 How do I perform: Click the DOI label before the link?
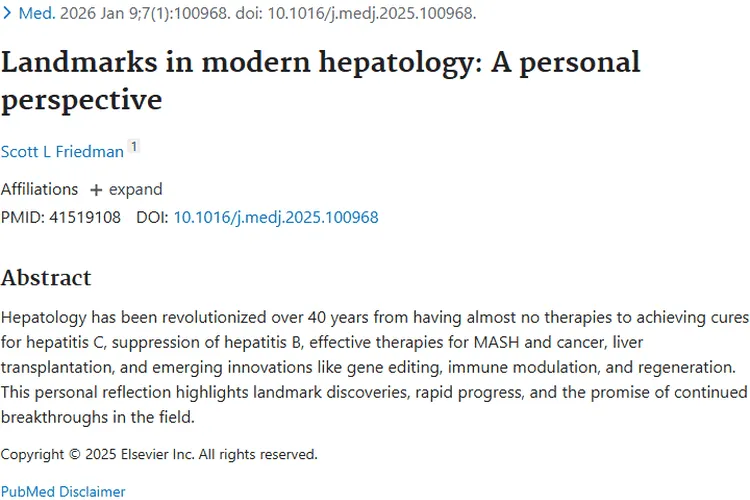152,217
